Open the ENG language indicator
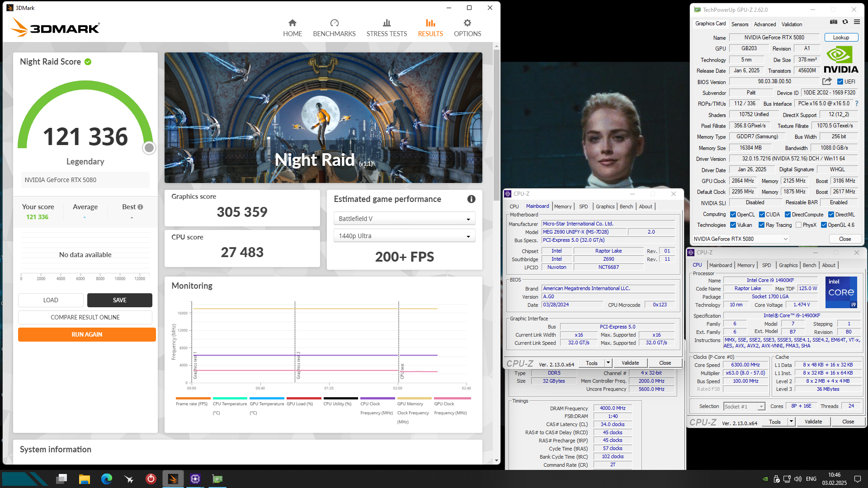868x488 pixels. pos(811,479)
